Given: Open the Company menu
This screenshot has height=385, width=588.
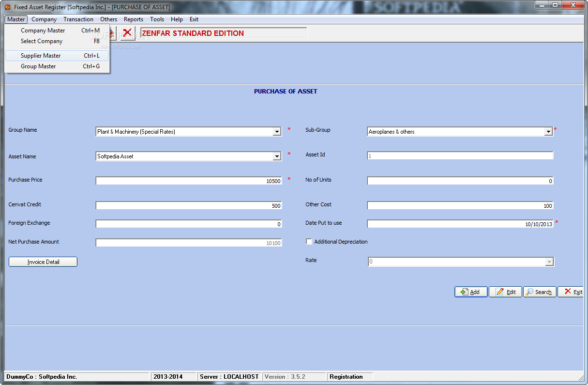Looking at the screenshot, I should 44,19.
